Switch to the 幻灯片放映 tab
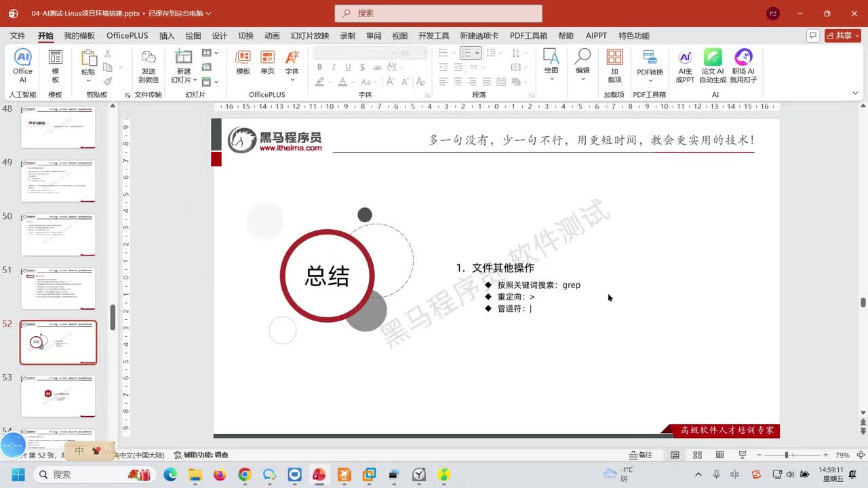The image size is (868, 488). 310,36
